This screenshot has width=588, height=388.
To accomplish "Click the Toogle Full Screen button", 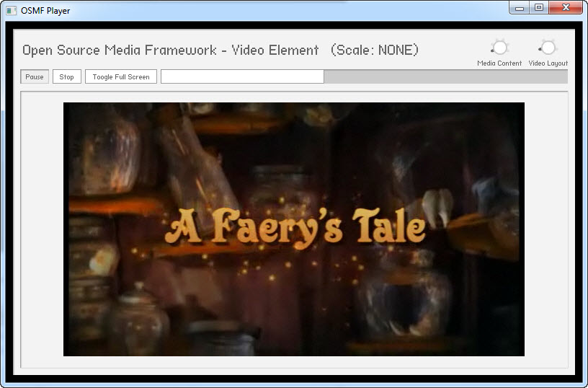I will click(x=121, y=77).
